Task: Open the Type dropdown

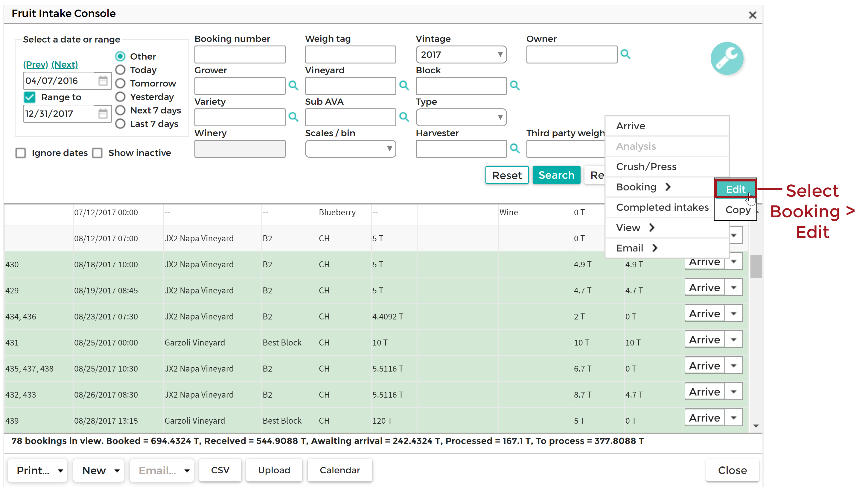Action: 461,117
